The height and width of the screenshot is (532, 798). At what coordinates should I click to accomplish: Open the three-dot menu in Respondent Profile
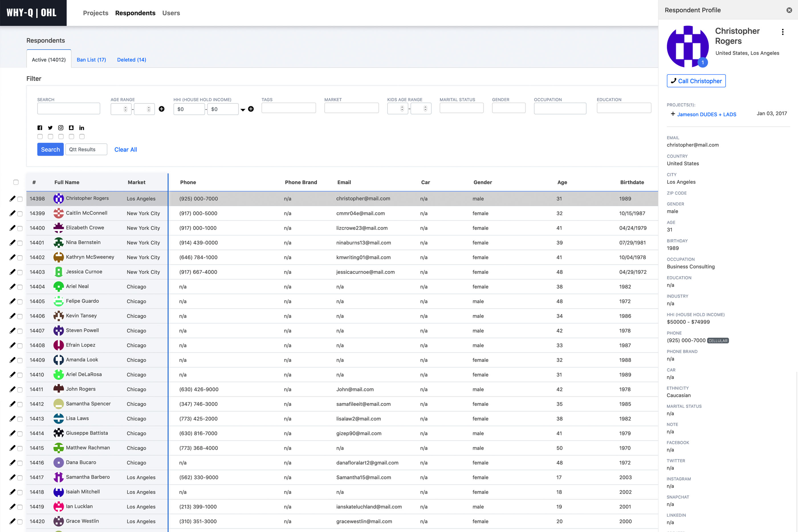pyautogui.click(x=782, y=32)
